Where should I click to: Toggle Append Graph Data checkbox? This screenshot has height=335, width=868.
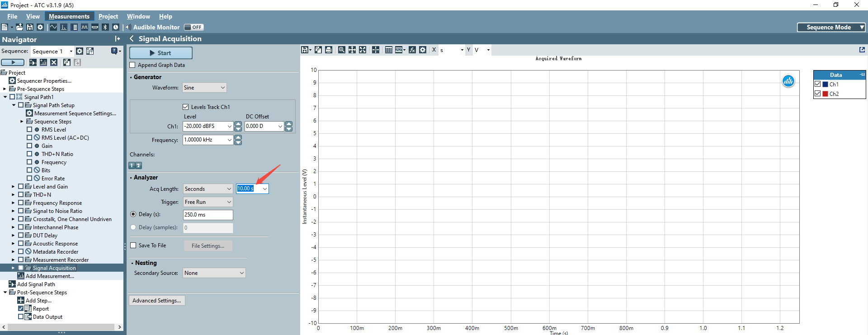click(132, 65)
